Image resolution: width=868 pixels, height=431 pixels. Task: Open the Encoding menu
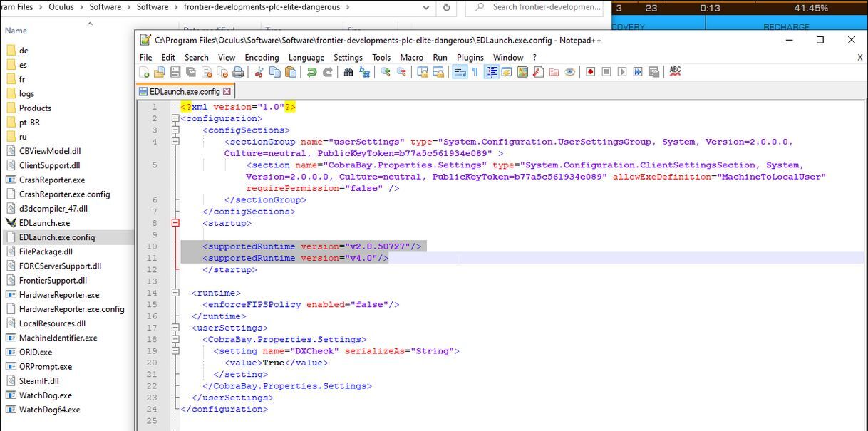point(262,57)
